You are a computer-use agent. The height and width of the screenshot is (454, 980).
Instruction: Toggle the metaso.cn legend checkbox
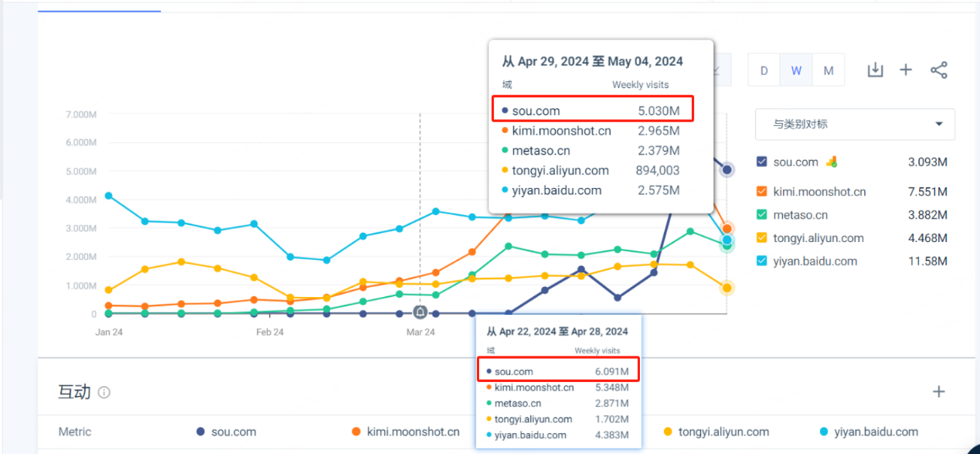[x=762, y=215]
